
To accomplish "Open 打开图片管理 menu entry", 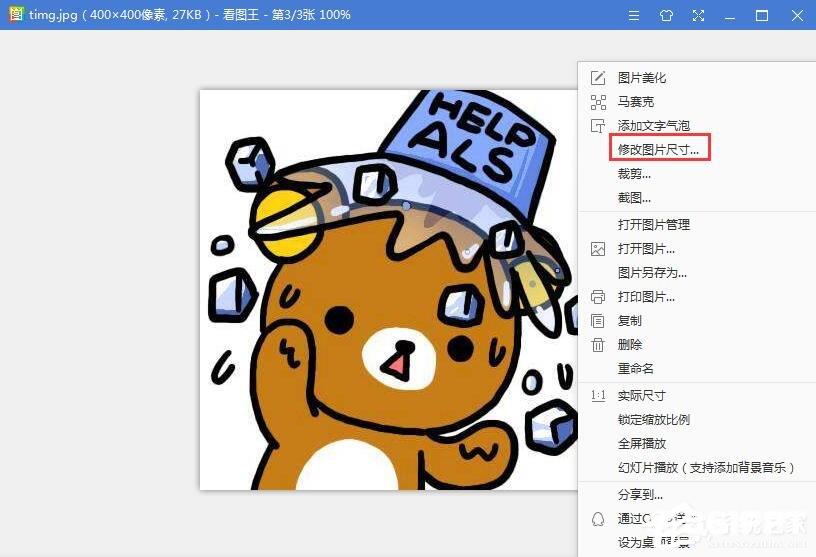I will pyautogui.click(x=654, y=225).
